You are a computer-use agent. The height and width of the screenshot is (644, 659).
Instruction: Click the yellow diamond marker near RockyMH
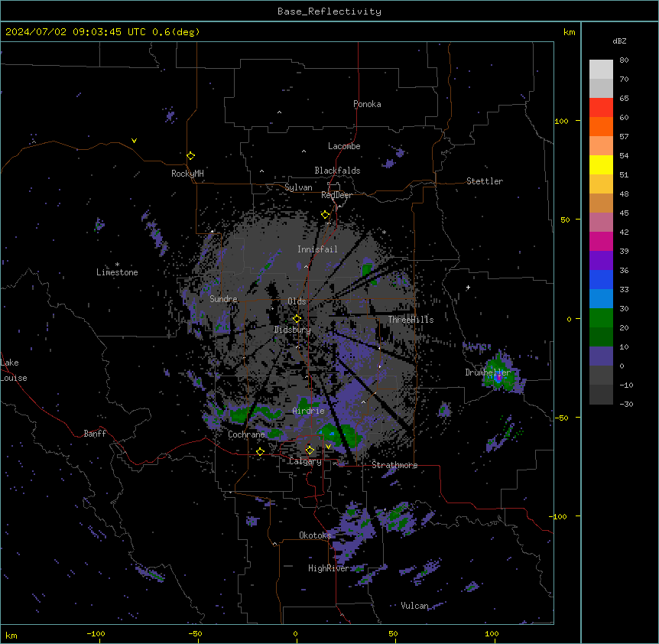coord(190,155)
